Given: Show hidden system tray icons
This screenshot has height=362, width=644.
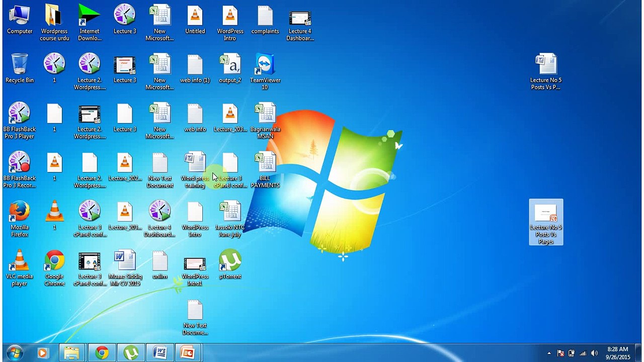Looking at the screenshot, I should pos(549,353).
